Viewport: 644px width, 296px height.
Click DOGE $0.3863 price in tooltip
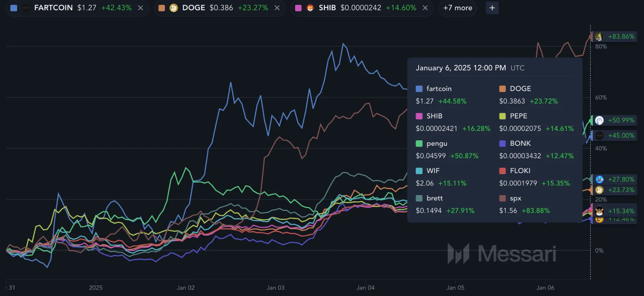tap(512, 101)
